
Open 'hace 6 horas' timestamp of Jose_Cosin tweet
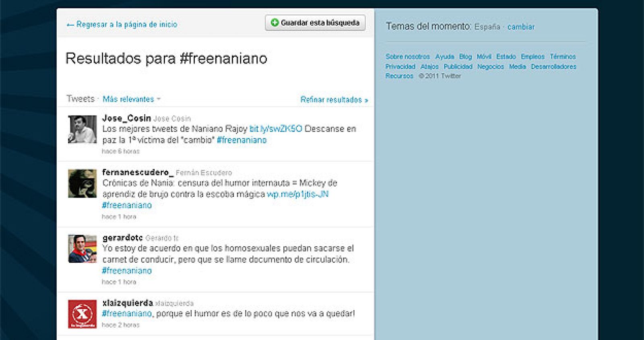(121, 151)
